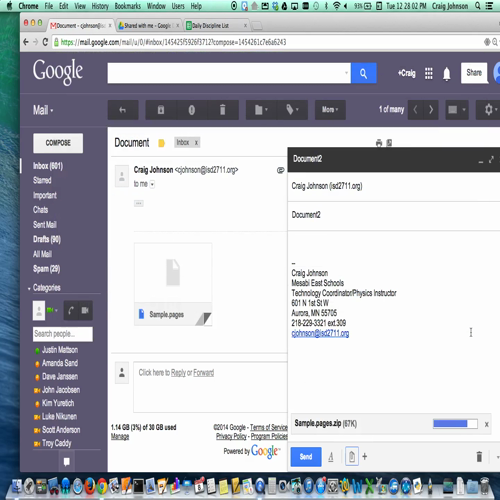The height and width of the screenshot is (500, 500).
Task: Discard draft with compose trash icon
Action: (x=479, y=457)
